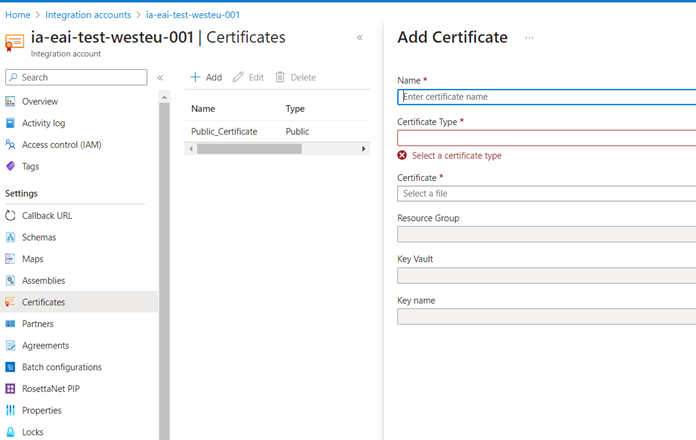Add a new certificate

point(206,77)
